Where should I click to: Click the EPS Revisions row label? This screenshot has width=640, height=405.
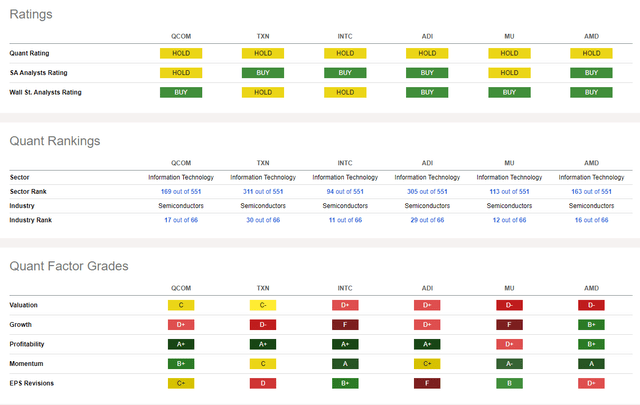[31, 383]
